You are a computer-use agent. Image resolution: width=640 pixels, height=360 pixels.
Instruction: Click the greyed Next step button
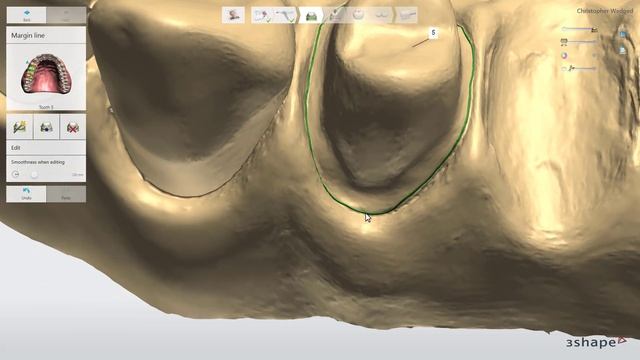tap(66, 15)
